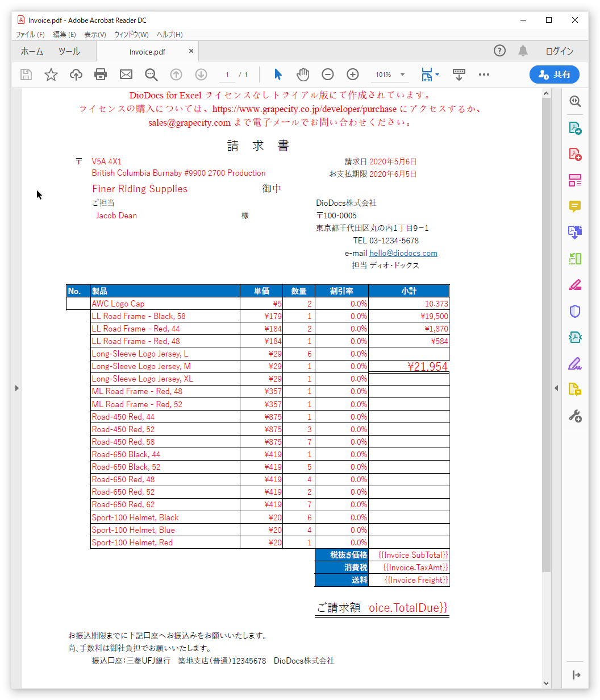Click the page number input field
Screen dimensions: 600x700
pyautogui.click(x=227, y=74)
